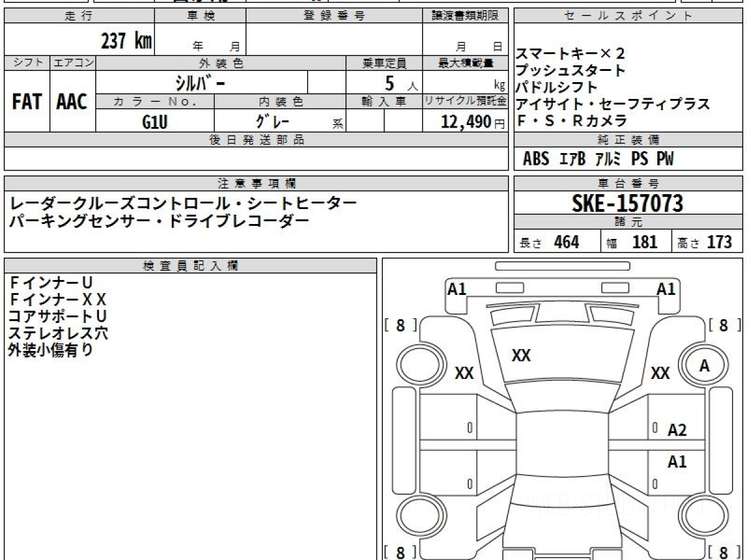The height and width of the screenshot is (560, 747).
Task: Select PS in standard equipment
Action: click(x=639, y=159)
